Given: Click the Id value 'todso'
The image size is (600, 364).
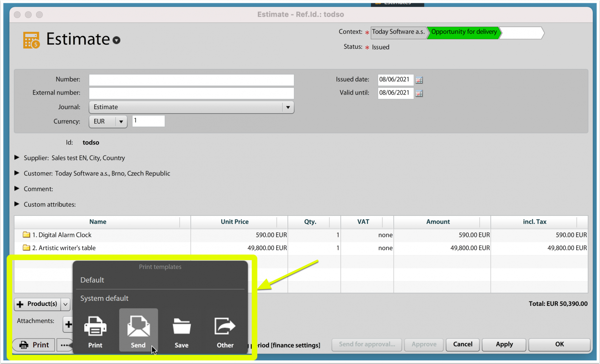Looking at the screenshot, I should [91, 142].
